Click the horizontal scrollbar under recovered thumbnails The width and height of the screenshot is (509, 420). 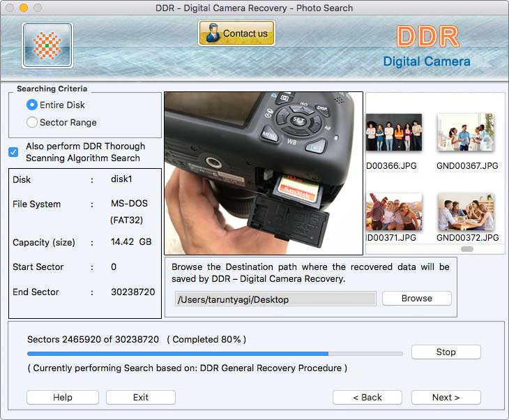click(466, 249)
